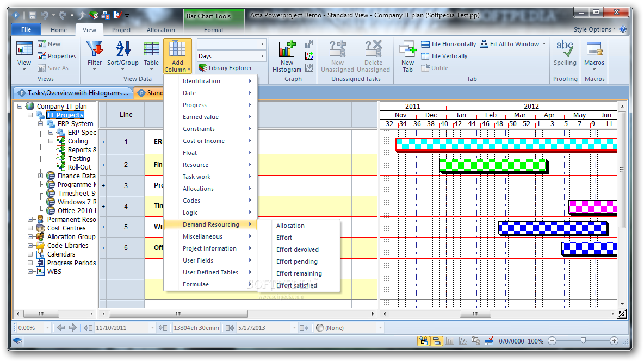Click the red-check calendar status bar icon
The image size is (644, 362).
(x=489, y=341)
